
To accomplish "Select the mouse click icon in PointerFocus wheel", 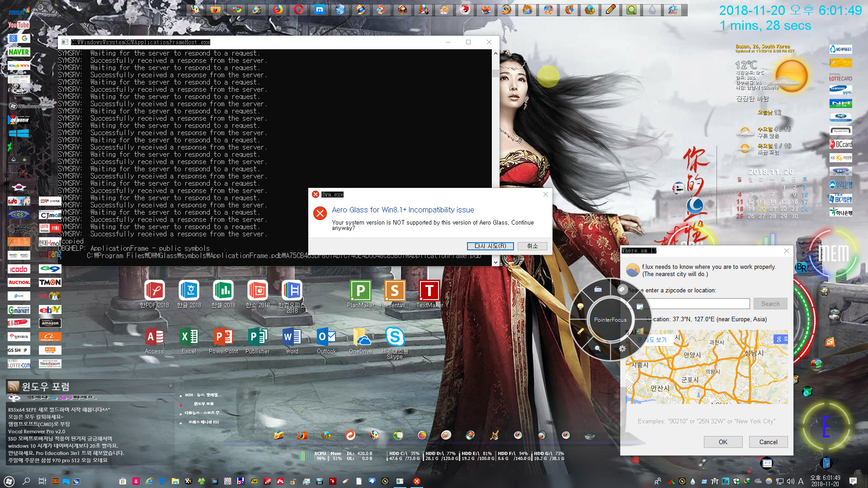I will pos(622,289).
